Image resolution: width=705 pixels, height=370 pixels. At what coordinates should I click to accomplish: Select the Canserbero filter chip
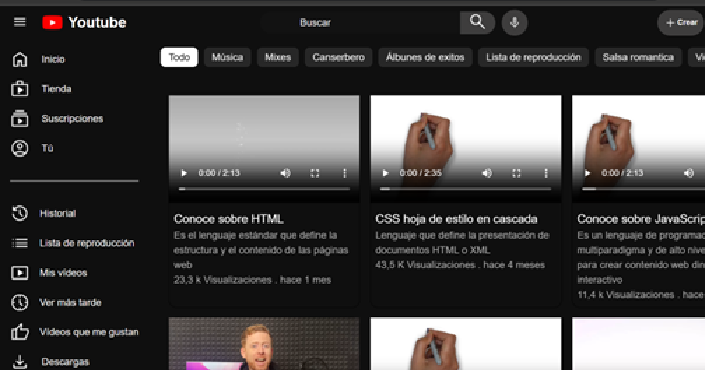(x=339, y=58)
